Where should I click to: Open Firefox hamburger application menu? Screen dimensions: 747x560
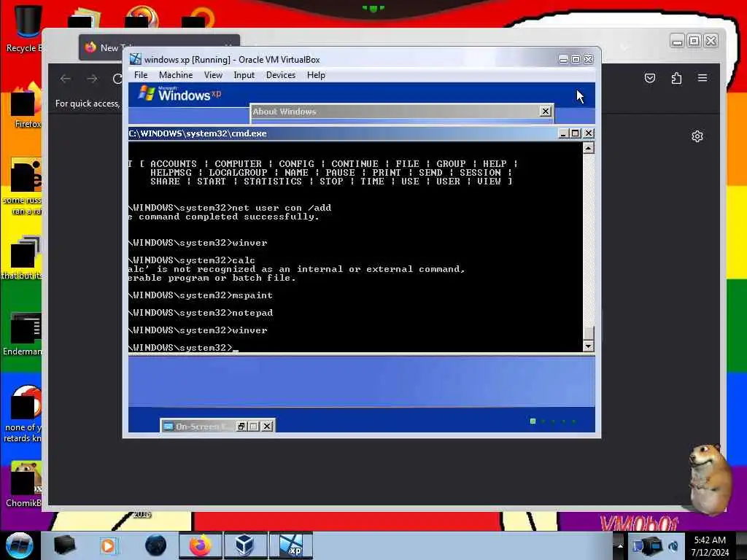[x=703, y=77]
